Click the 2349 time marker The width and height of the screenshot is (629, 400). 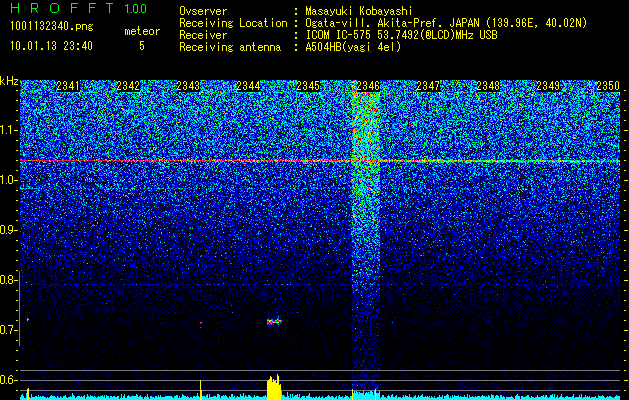pyautogui.click(x=548, y=86)
